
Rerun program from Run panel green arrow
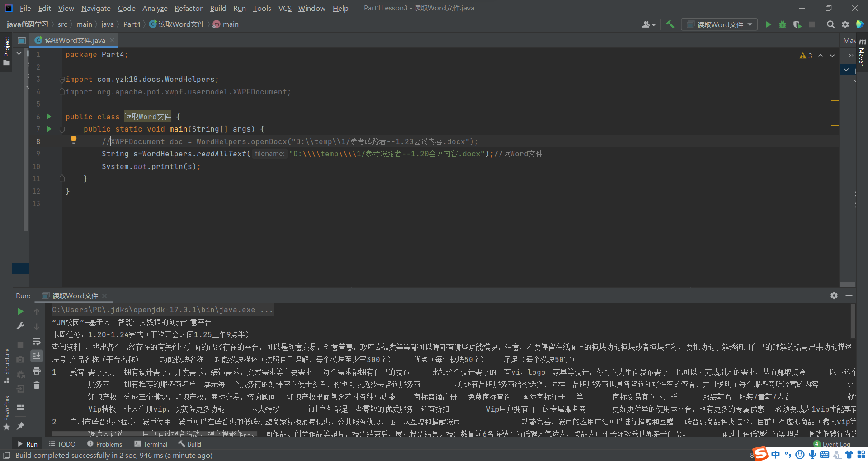[20, 311]
